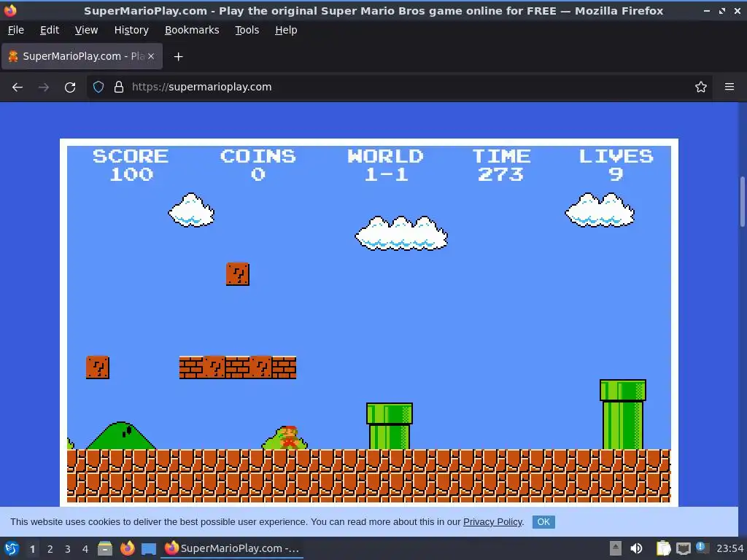Image resolution: width=747 pixels, height=560 pixels.
Task: Open the View menu
Action: tap(86, 30)
